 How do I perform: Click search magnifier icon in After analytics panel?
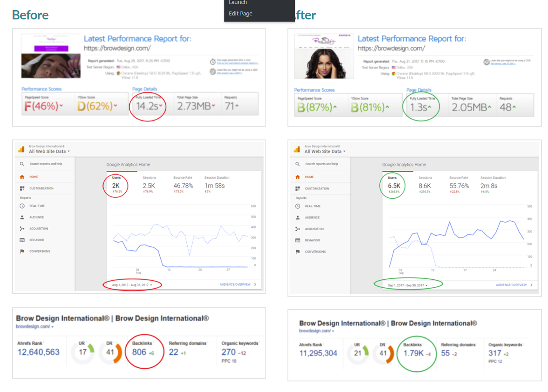298,164
